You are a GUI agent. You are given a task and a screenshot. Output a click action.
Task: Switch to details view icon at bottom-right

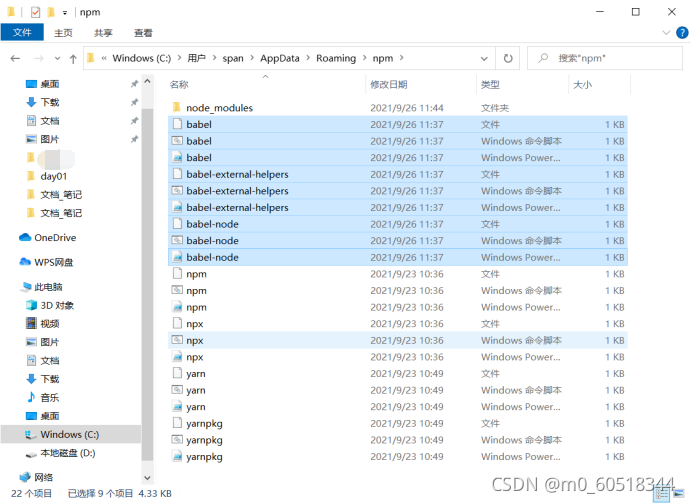click(x=662, y=494)
